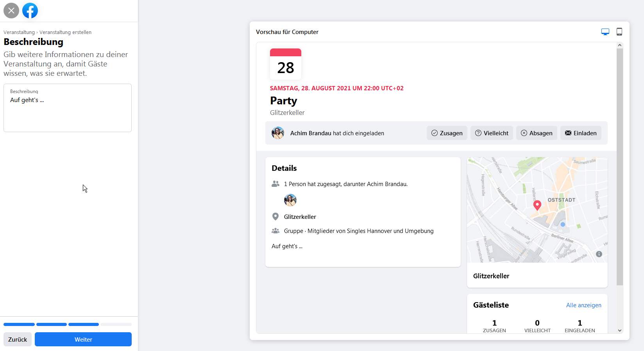Click the calendar date 28 icon

[286, 64]
